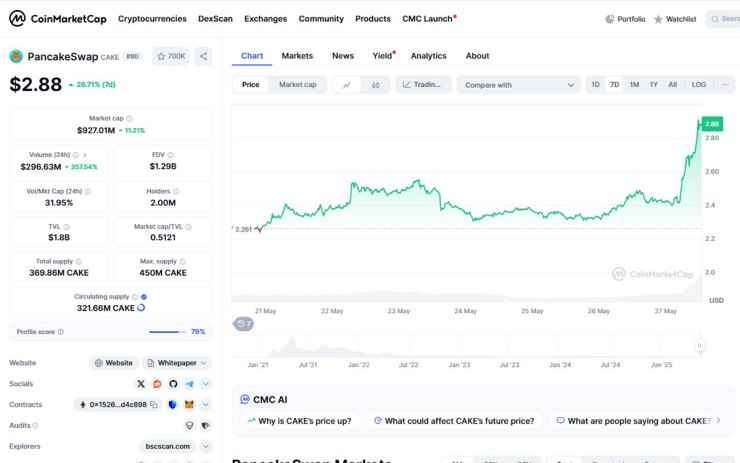Set chart range to 1Y
Screen dimensions: 740x463
(654, 84)
